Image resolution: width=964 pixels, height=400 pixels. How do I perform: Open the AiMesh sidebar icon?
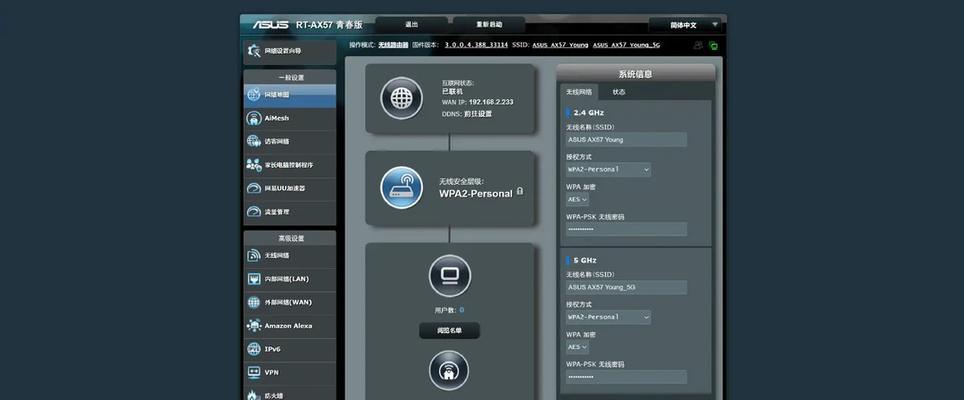[254, 118]
